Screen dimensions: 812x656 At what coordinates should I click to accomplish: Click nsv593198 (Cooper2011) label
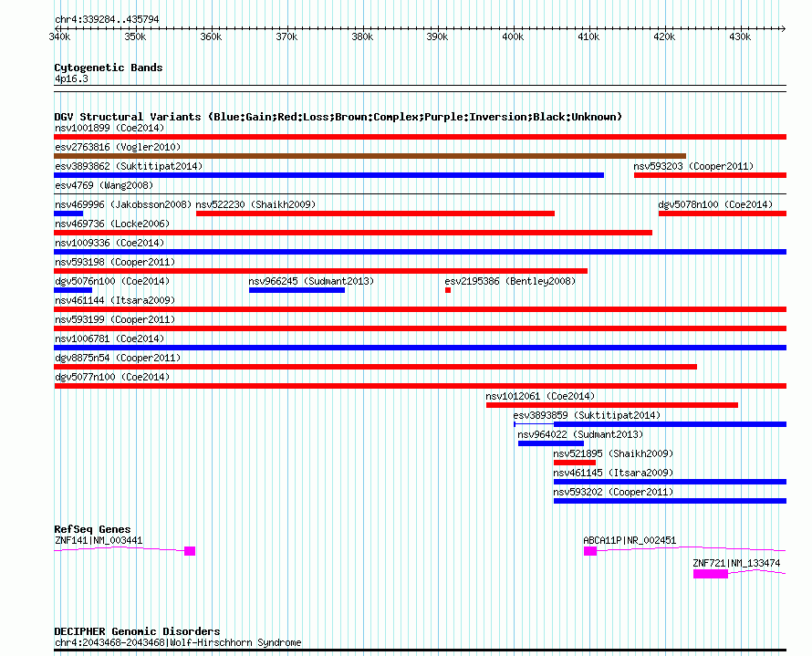115,262
